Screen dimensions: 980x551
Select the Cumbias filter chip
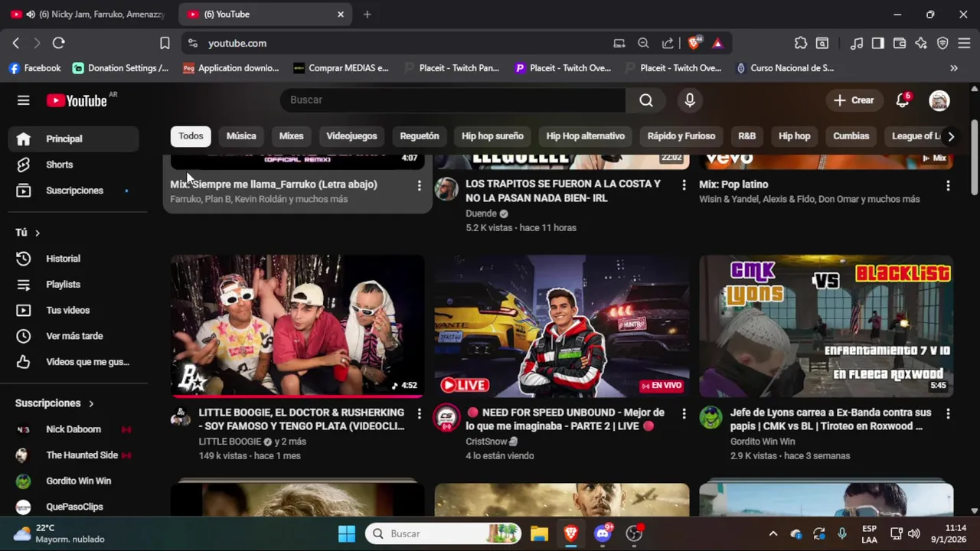coord(851,136)
